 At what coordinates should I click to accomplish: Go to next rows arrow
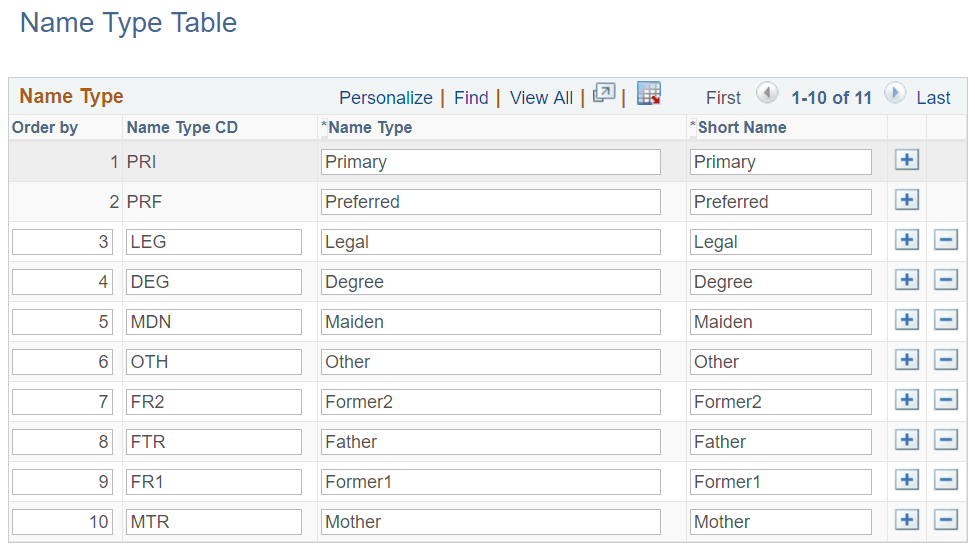click(x=894, y=94)
